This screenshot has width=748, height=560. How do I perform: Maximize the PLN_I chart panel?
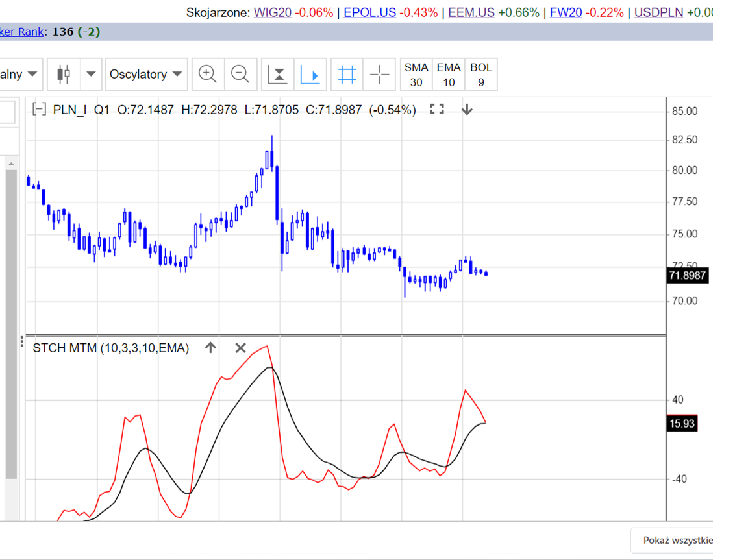pyautogui.click(x=437, y=110)
